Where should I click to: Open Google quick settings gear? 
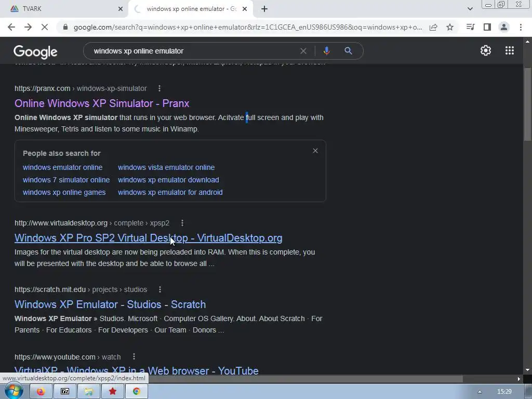coord(486,50)
